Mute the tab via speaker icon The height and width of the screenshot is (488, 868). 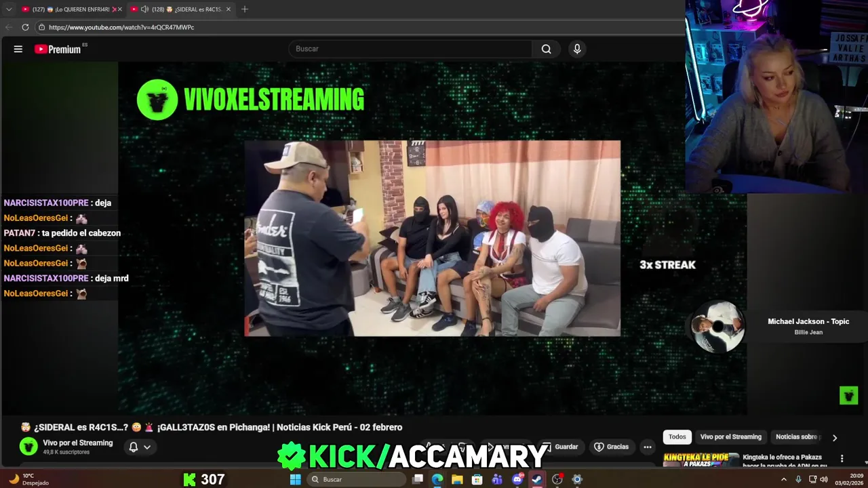click(144, 9)
